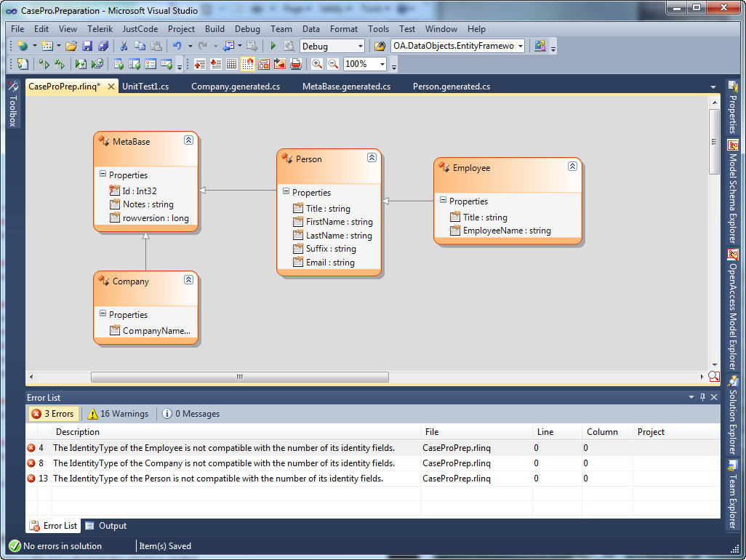Click the Cut scissors icon

[124, 47]
